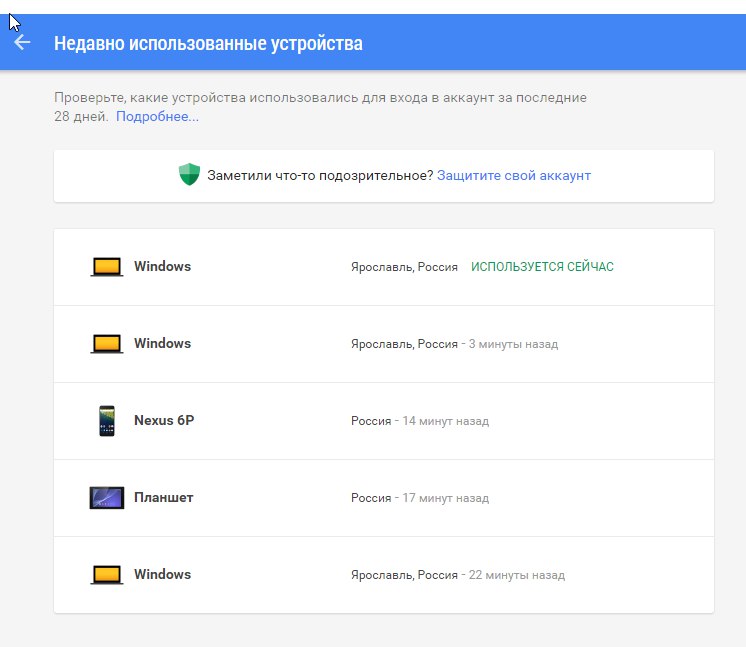Click the green shield security icon
Viewport: 746px width, 647px height.
pos(189,174)
